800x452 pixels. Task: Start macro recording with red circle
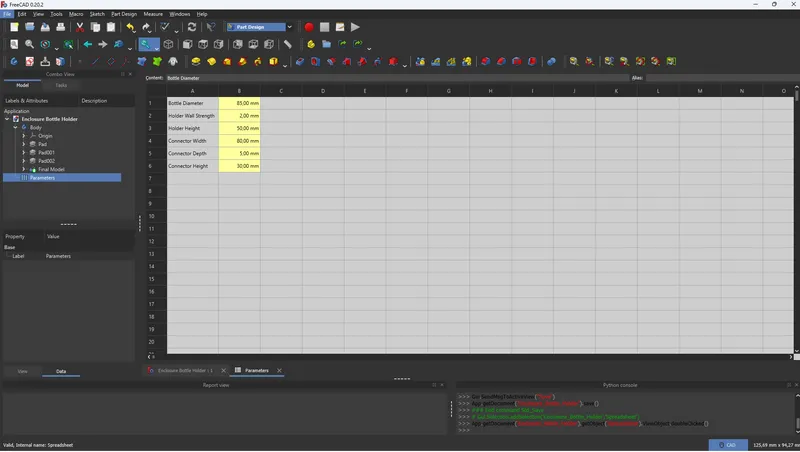309,27
